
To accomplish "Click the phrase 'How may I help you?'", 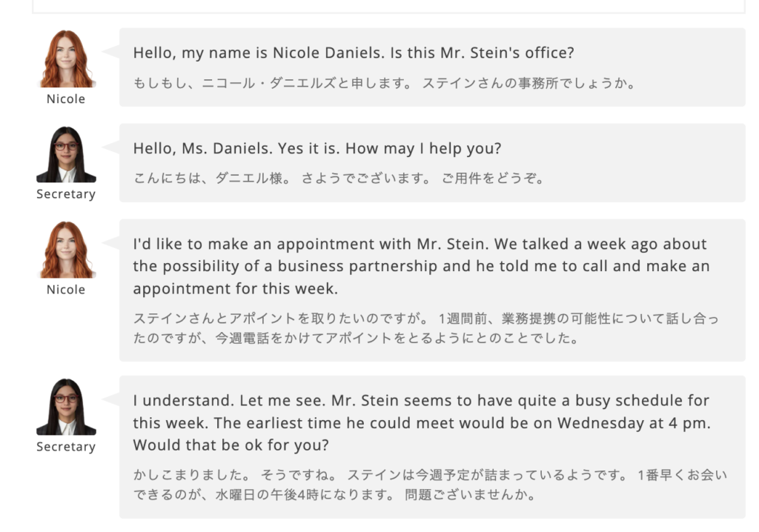I will pyautogui.click(x=423, y=149).
